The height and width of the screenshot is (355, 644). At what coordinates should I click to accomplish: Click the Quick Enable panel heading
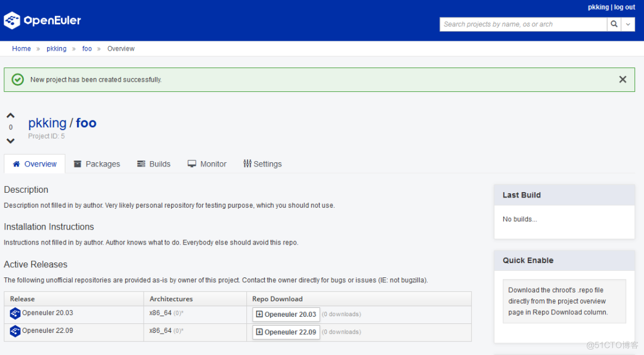tap(528, 261)
